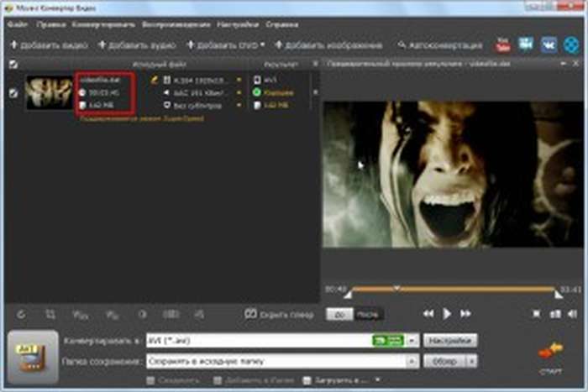Click the green SuperSpeed badge in the format field

click(388, 341)
